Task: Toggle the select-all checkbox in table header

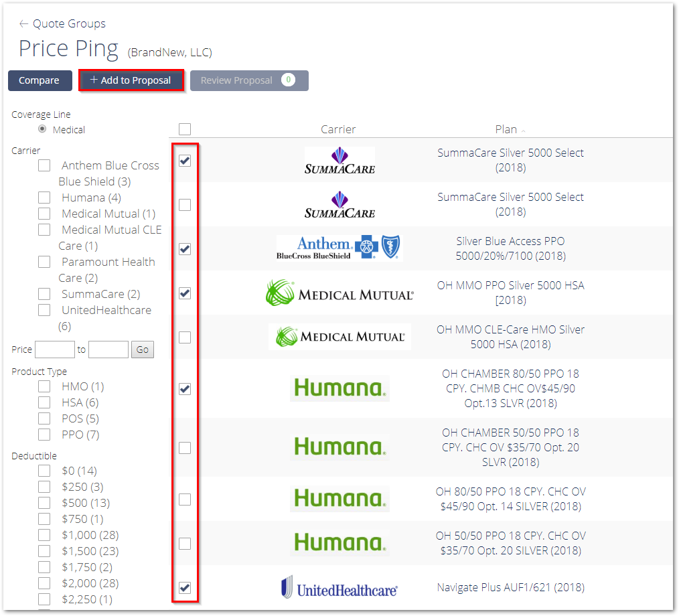Action: (x=185, y=129)
